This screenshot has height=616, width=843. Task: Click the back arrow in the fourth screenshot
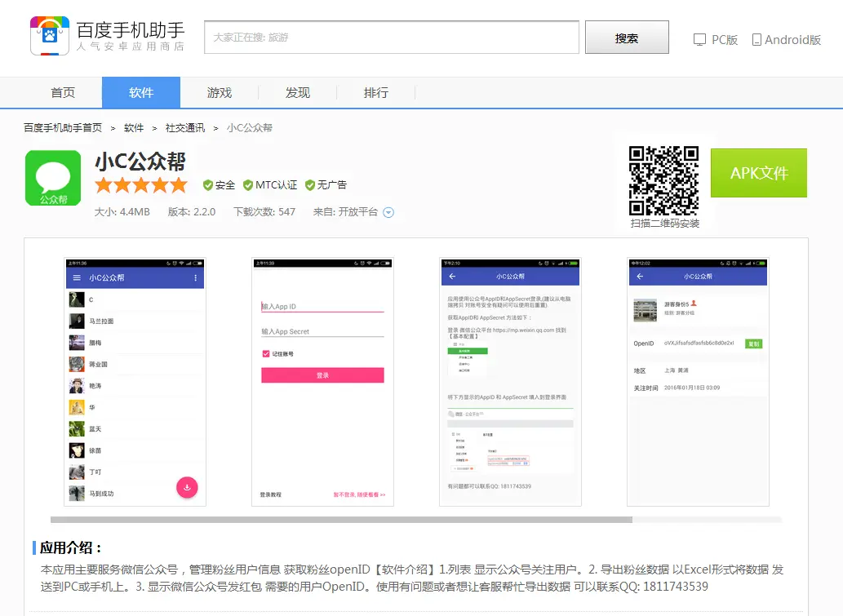[x=640, y=277]
